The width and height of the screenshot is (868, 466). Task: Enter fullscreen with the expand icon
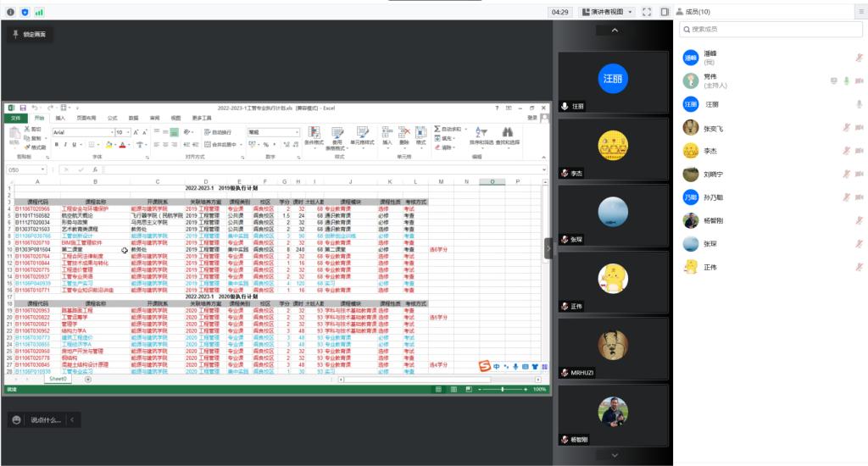[647, 12]
